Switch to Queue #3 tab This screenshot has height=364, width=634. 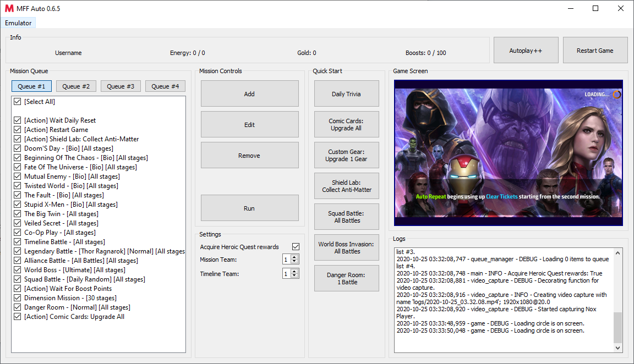(121, 86)
